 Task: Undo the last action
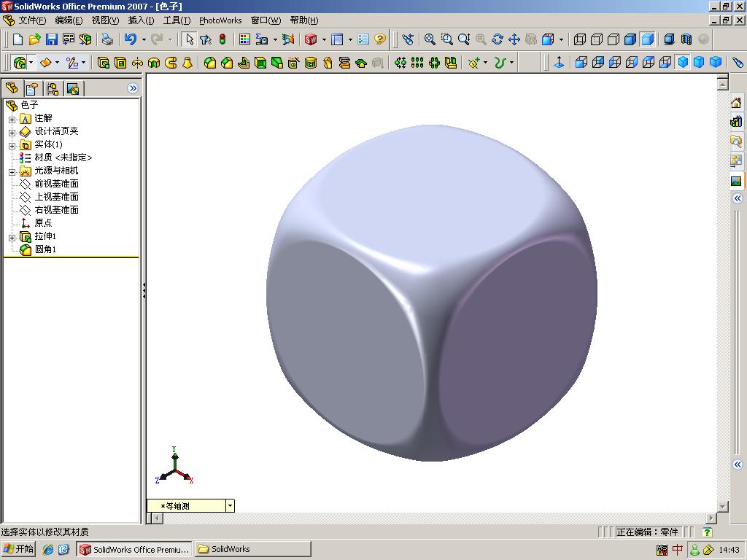130,39
